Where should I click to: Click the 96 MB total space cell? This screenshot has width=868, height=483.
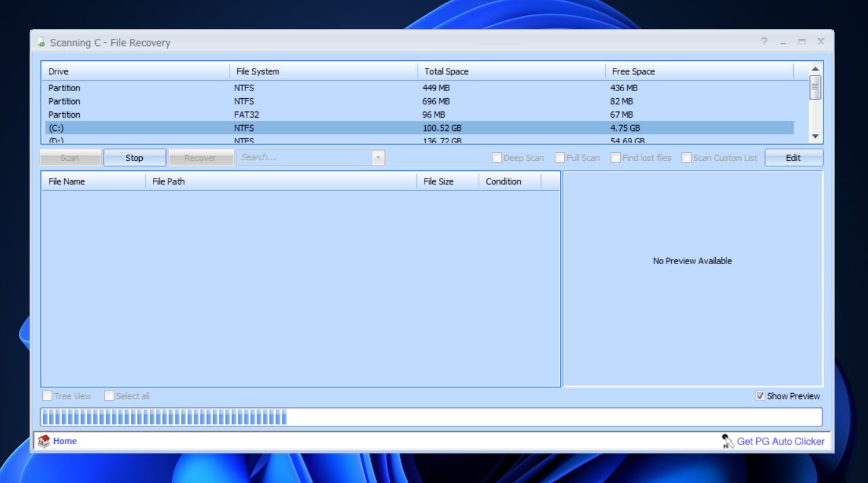pos(433,114)
